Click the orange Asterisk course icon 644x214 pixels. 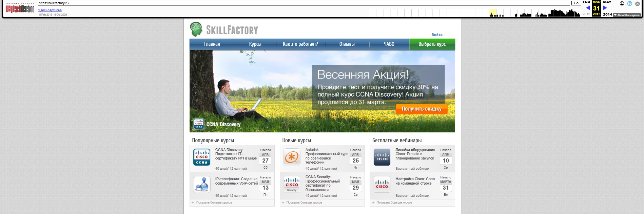point(292,157)
